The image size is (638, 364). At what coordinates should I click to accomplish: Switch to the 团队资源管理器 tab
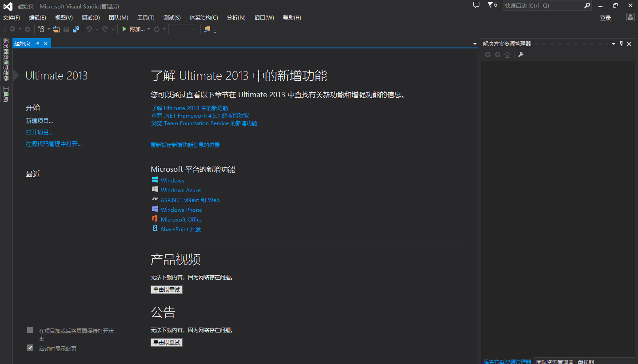[554, 361]
